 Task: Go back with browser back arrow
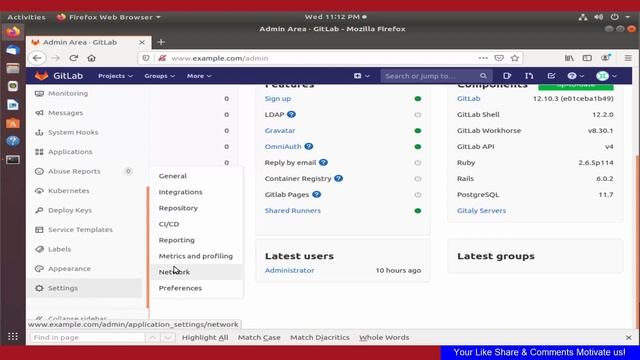coord(37,58)
